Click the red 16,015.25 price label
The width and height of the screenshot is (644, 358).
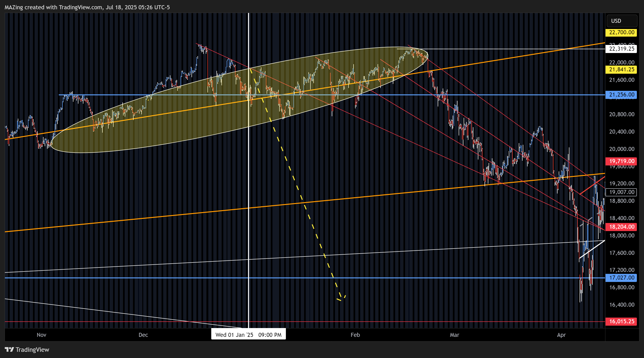click(621, 321)
